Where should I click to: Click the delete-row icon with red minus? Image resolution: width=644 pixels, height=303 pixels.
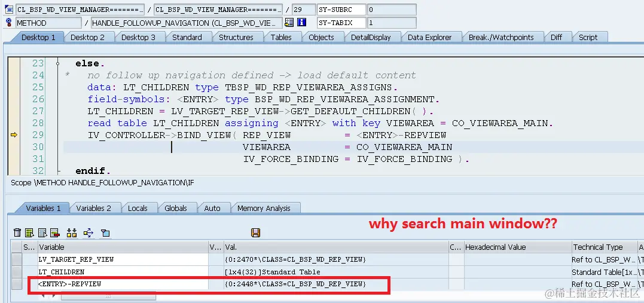click(55, 233)
